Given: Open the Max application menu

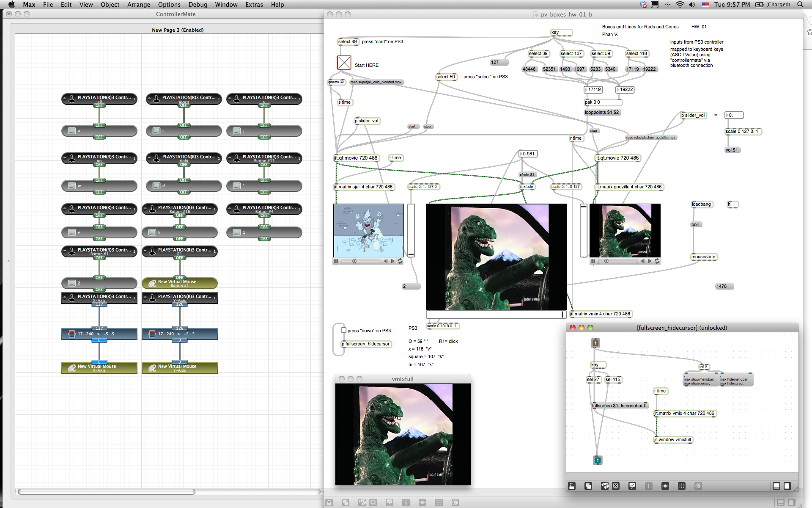Looking at the screenshot, I should pos(29,5).
